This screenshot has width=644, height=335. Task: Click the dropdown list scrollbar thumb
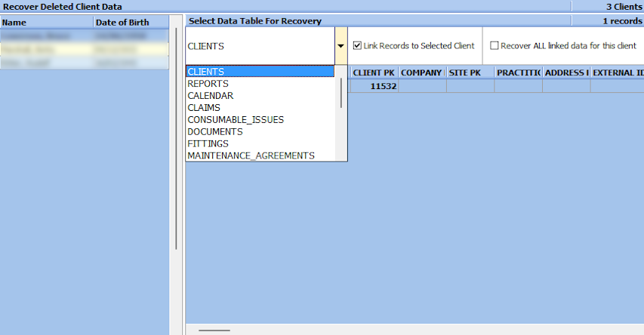point(341,93)
